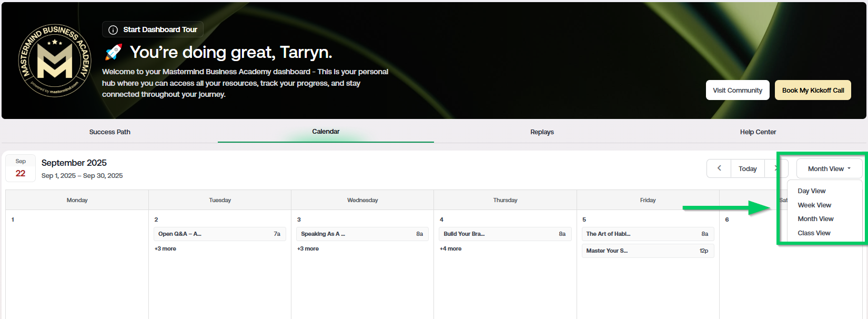
Task: Click the Wednesday column header
Action: pyautogui.click(x=362, y=200)
